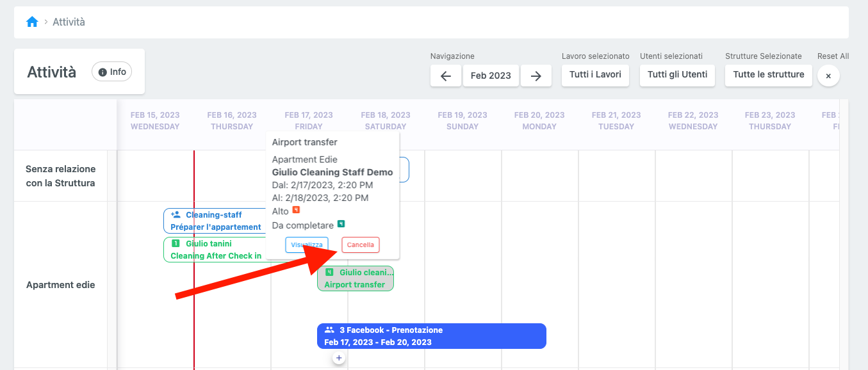Select the Airport transfer task block
The image size is (868, 370).
[356, 278]
